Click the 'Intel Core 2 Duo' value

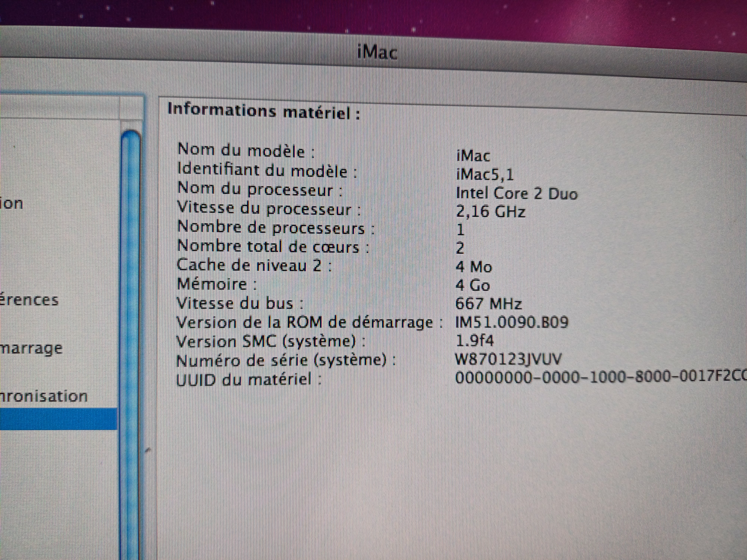517,193
